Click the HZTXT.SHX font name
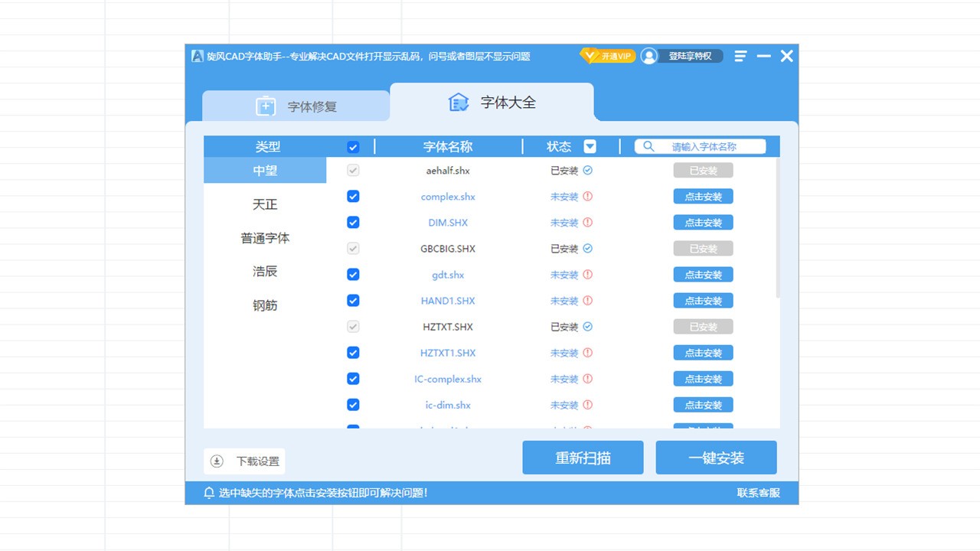Image resolution: width=980 pixels, height=551 pixels. click(448, 327)
